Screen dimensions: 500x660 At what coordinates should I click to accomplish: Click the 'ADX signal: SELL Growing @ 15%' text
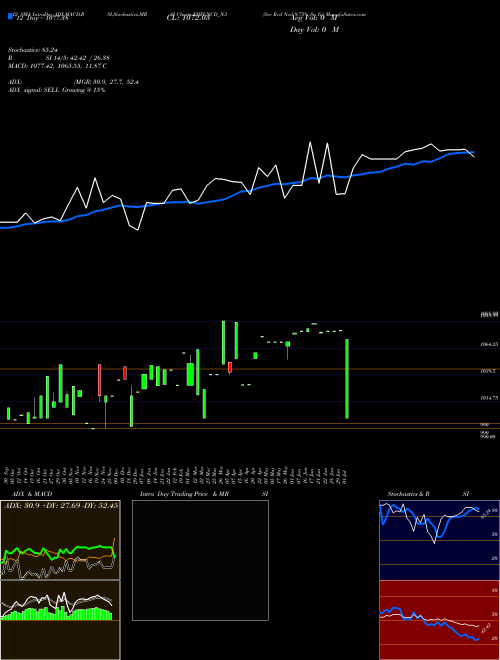(56, 90)
